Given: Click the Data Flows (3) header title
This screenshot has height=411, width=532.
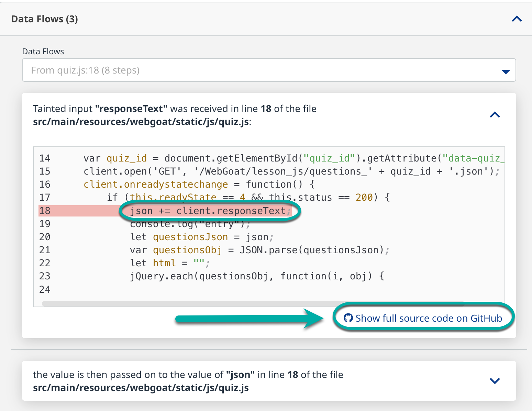Looking at the screenshot, I should (x=45, y=19).
